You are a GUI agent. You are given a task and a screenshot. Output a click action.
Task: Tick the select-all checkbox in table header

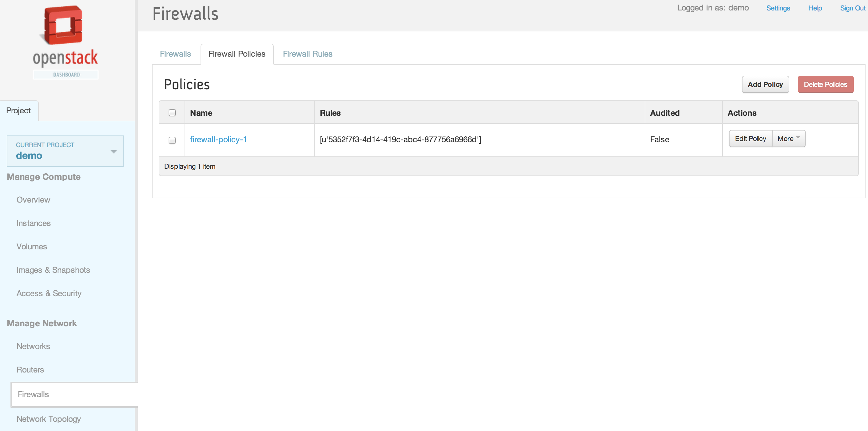point(172,113)
